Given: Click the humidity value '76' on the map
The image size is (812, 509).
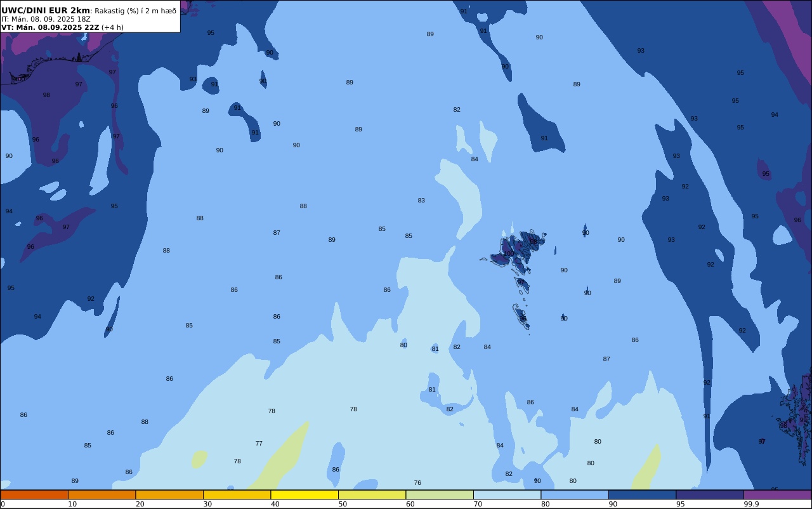Looking at the screenshot, I should pyautogui.click(x=417, y=483).
